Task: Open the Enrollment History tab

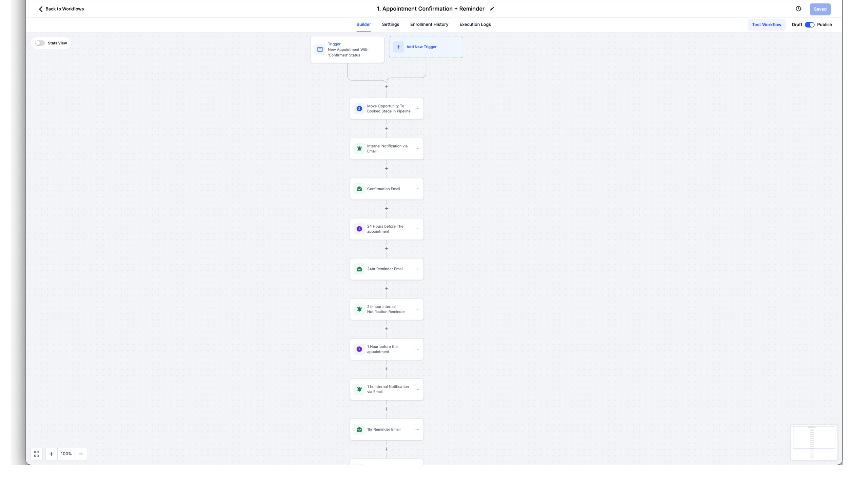Action: pyautogui.click(x=429, y=25)
